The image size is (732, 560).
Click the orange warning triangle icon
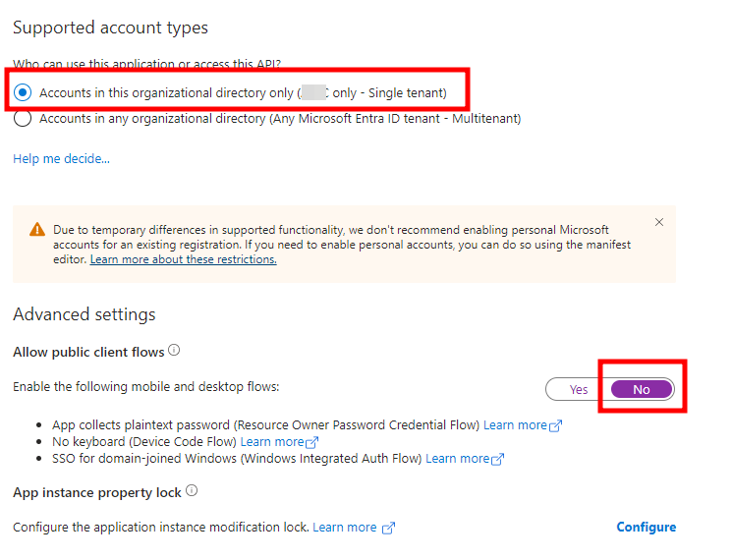coord(37,229)
